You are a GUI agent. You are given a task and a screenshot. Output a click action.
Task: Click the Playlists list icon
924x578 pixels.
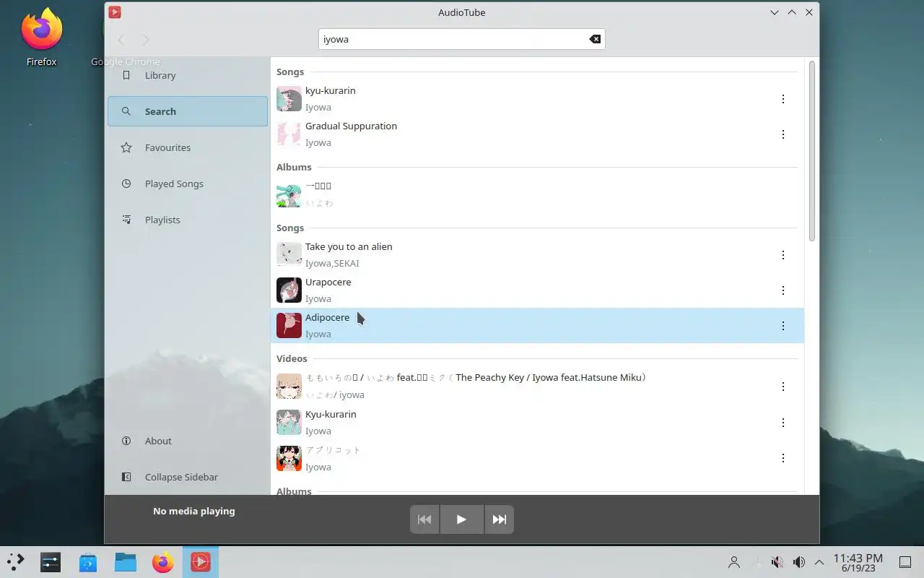tap(126, 220)
